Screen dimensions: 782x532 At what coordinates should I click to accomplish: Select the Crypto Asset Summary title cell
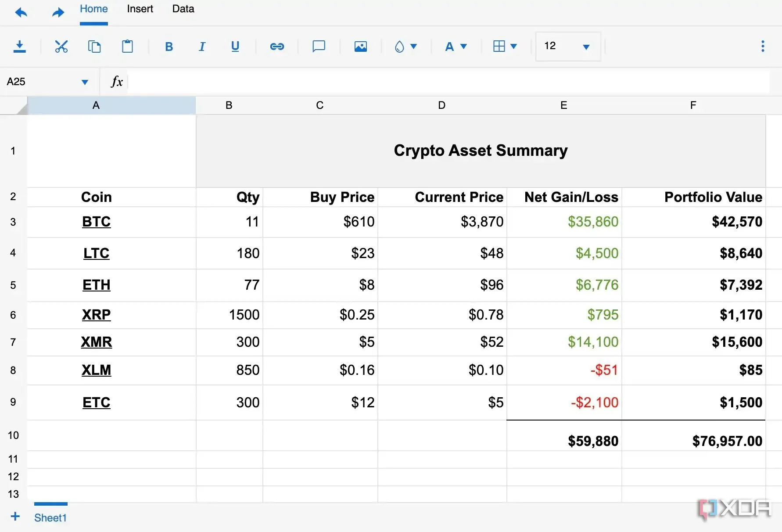pos(481,151)
